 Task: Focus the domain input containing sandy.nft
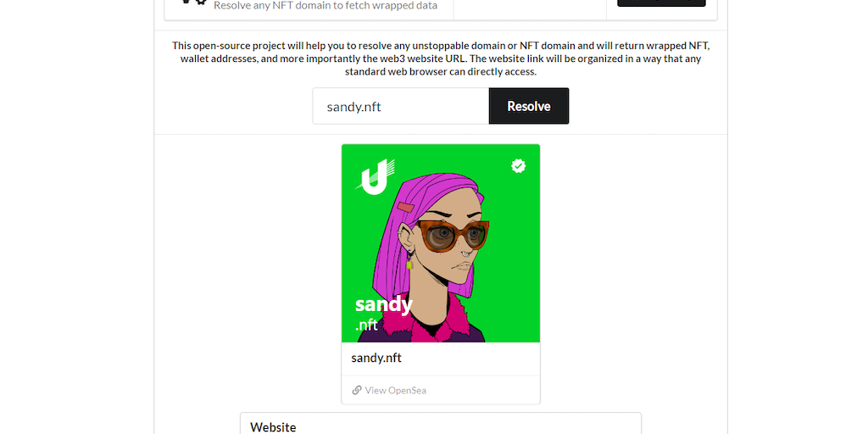coord(401,106)
